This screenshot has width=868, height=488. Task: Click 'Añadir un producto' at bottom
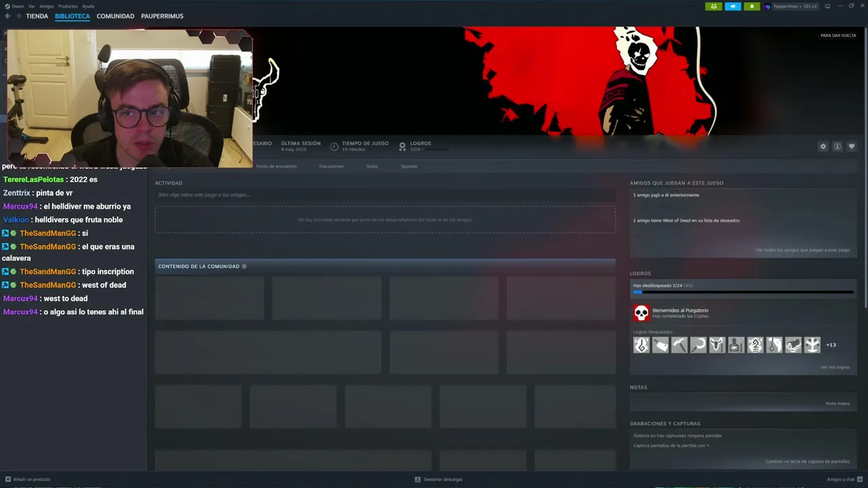coord(28,479)
